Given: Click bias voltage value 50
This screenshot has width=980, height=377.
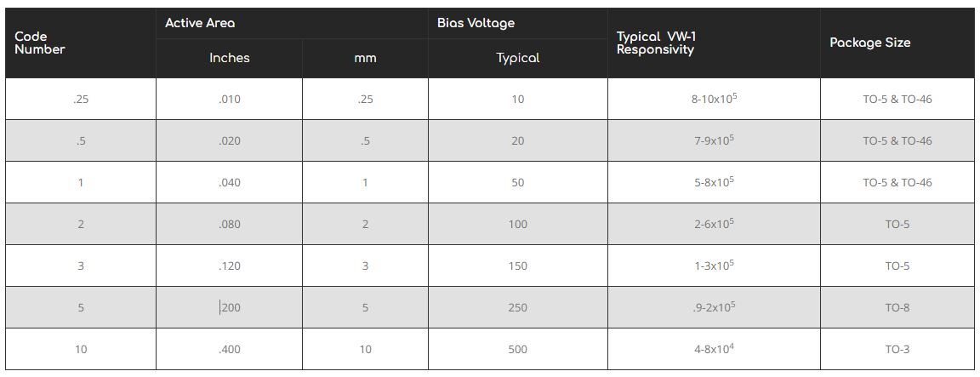Looking at the screenshot, I should tap(517, 182).
